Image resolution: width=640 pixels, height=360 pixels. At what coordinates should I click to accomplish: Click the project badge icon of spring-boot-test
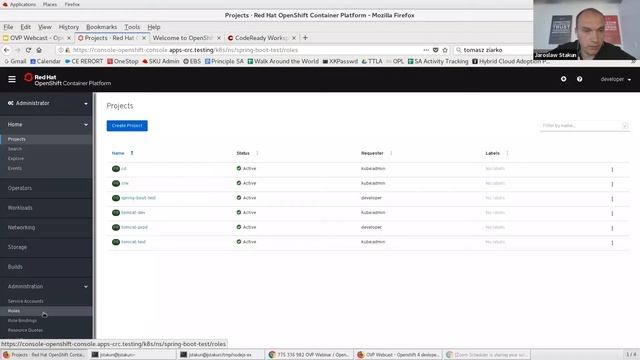(116, 198)
